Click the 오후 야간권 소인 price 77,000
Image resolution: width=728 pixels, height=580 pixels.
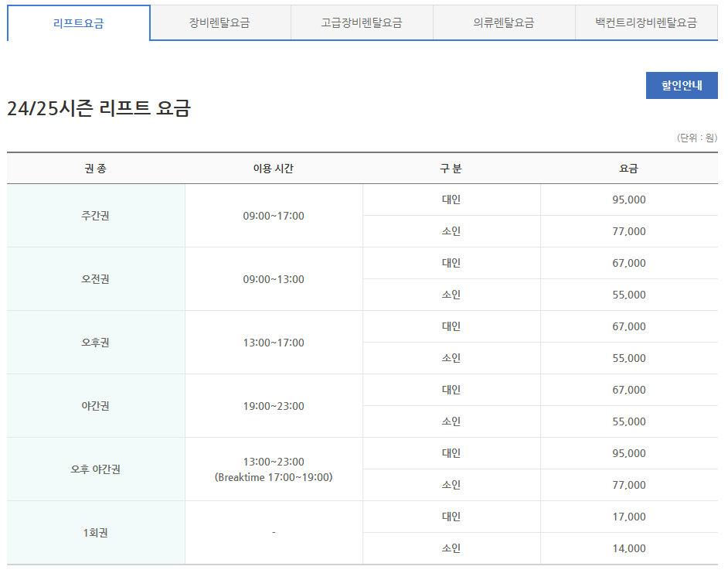pos(629,485)
